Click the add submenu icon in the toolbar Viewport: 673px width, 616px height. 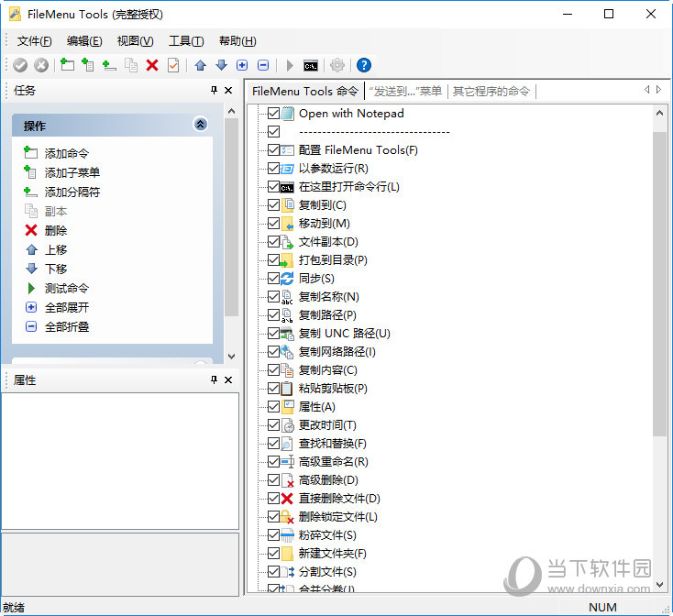click(x=88, y=65)
